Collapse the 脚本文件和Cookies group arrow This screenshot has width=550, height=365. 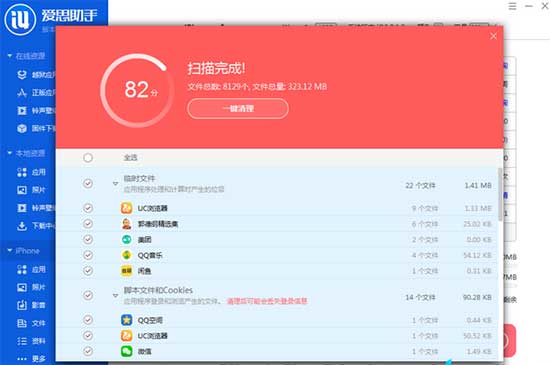coord(115,296)
